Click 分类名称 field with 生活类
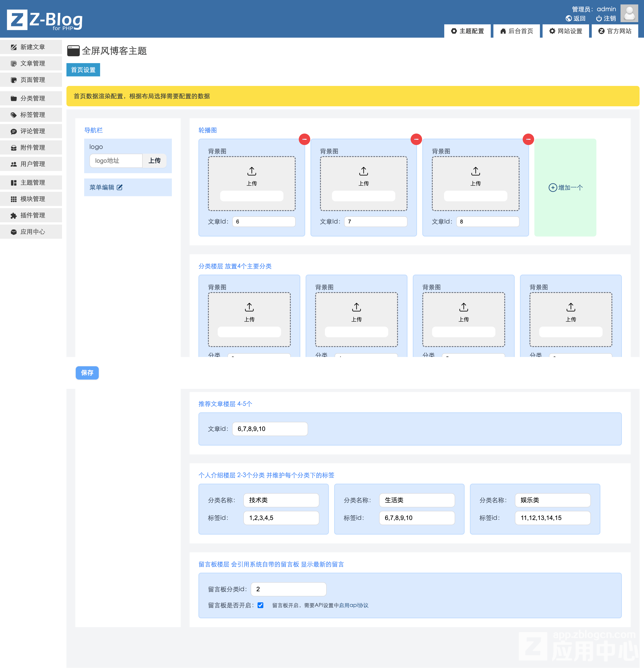This screenshot has height=671, width=644. [417, 500]
